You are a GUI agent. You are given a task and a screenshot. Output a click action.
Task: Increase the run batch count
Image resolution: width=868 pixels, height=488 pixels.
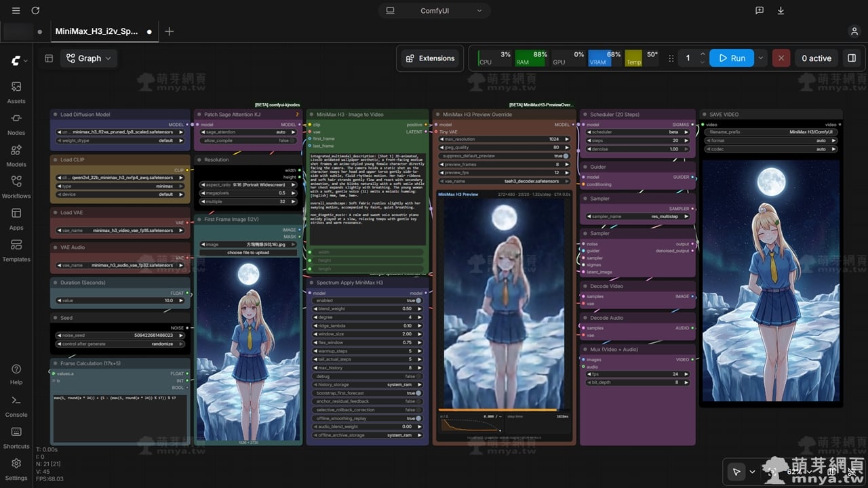(703, 54)
